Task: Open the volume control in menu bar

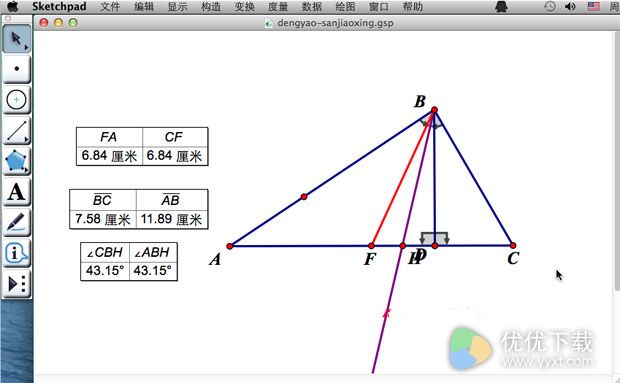Action: [570, 6]
